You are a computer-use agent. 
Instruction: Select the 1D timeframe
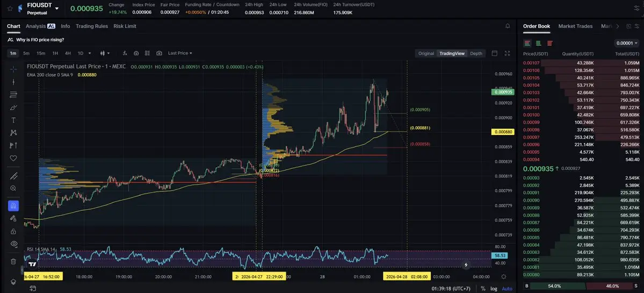pyautogui.click(x=81, y=53)
